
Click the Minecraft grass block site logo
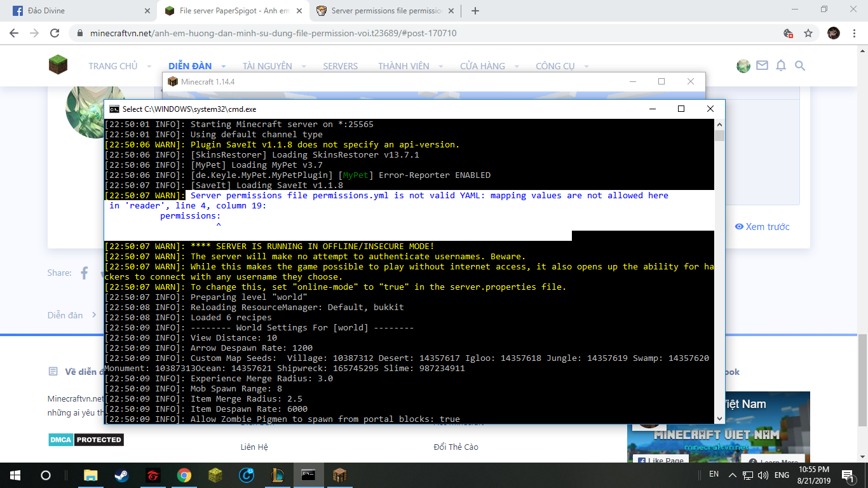click(x=58, y=65)
